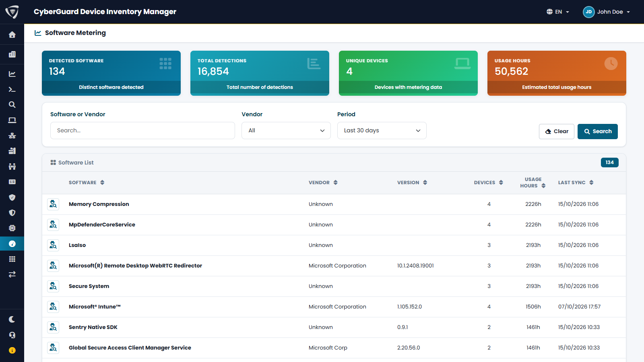Open the terminal prompt icon in the sidebar

(x=12, y=89)
